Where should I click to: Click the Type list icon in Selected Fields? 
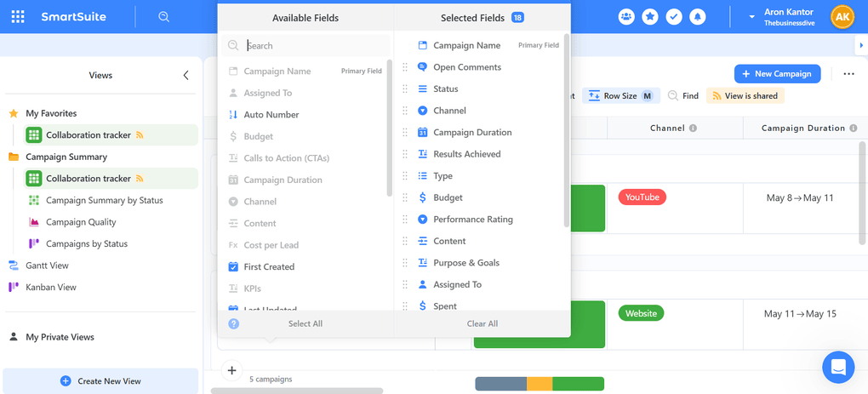(x=422, y=176)
